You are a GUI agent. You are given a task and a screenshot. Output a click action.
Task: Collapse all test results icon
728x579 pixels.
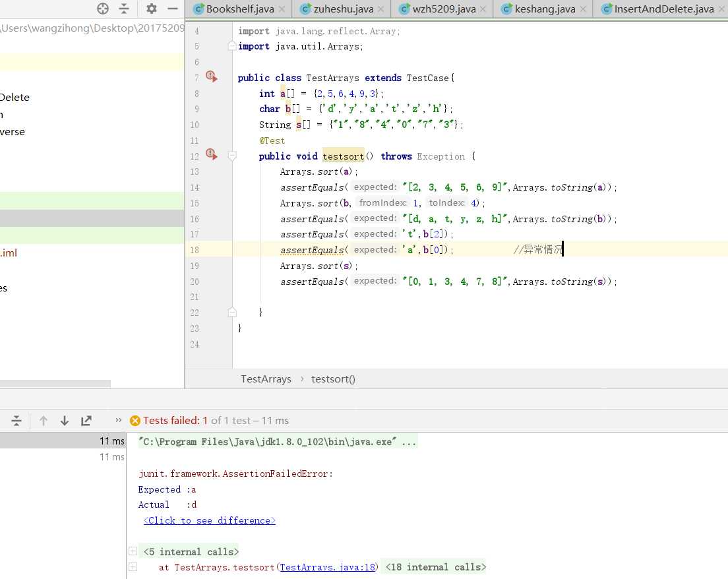tap(17, 421)
